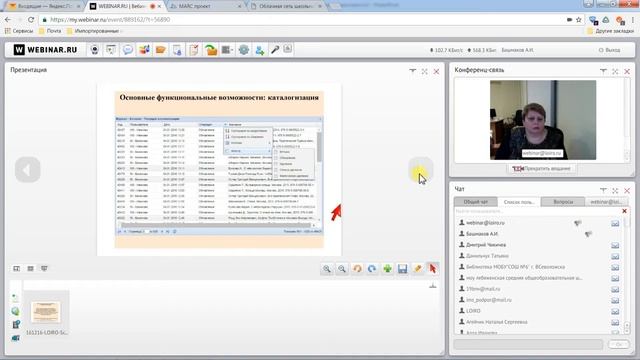Viewport: 640px width, 360px height.
Task: Switch to Общий чат tab
Action: point(476,202)
